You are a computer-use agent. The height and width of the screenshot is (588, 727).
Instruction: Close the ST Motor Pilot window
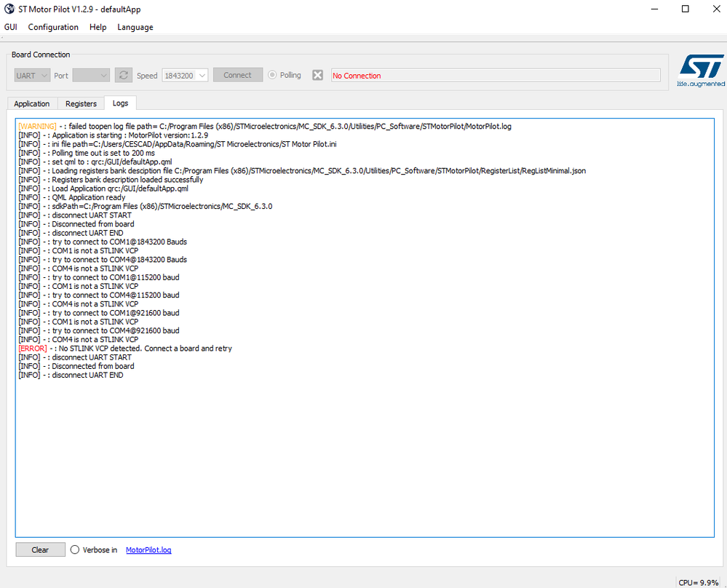tap(716, 9)
